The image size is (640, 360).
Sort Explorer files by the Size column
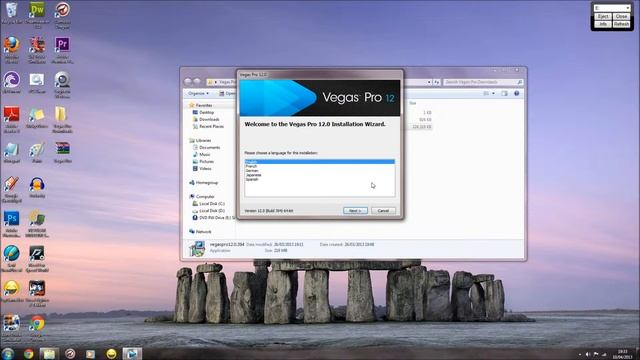(413, 103)
